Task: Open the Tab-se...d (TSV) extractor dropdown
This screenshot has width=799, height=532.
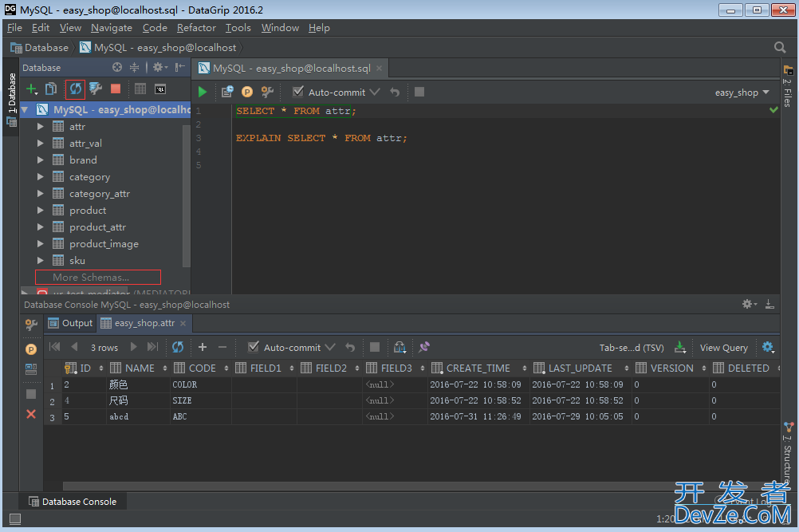Action: coord(632,348)
